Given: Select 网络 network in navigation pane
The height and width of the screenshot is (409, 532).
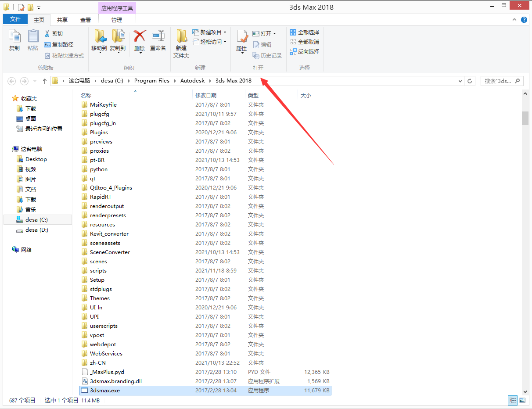Looking at the screenshot, I should coord(22,250).
